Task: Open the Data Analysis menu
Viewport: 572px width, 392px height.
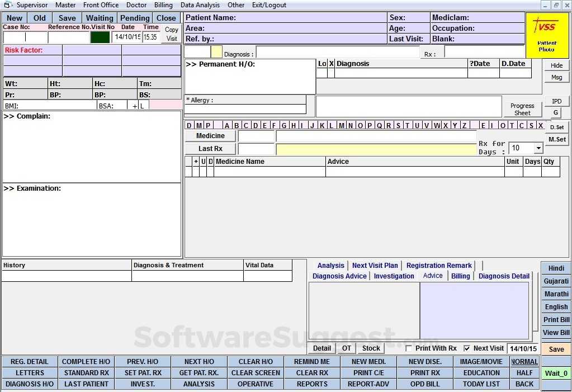Action: [201, 5]
